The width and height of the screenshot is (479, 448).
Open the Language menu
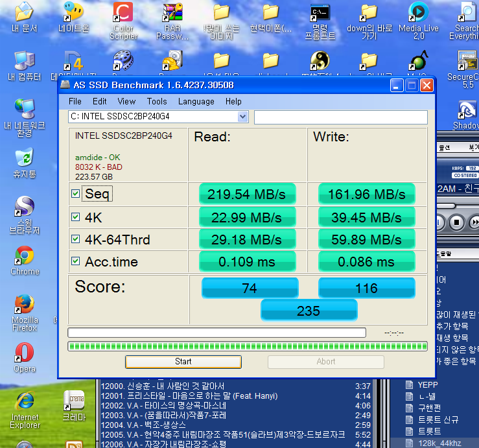(196, 101)
